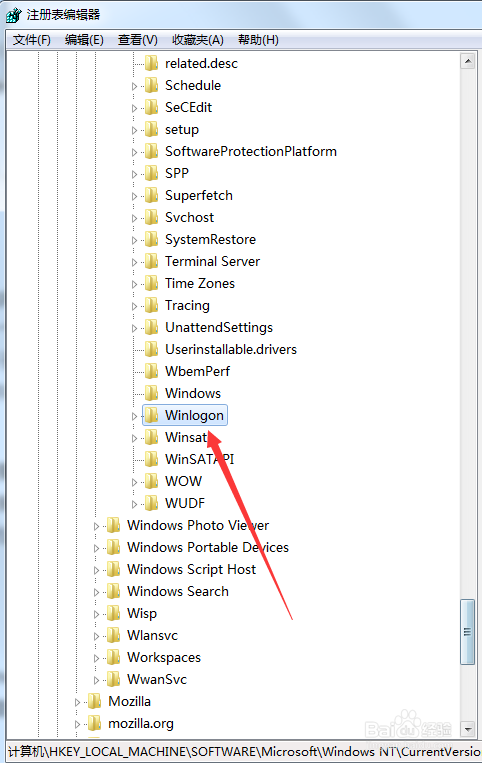Click the Winsat folder icon
Image resolution: width=482 pixels, height=763 pixels.
coord(152,437)
